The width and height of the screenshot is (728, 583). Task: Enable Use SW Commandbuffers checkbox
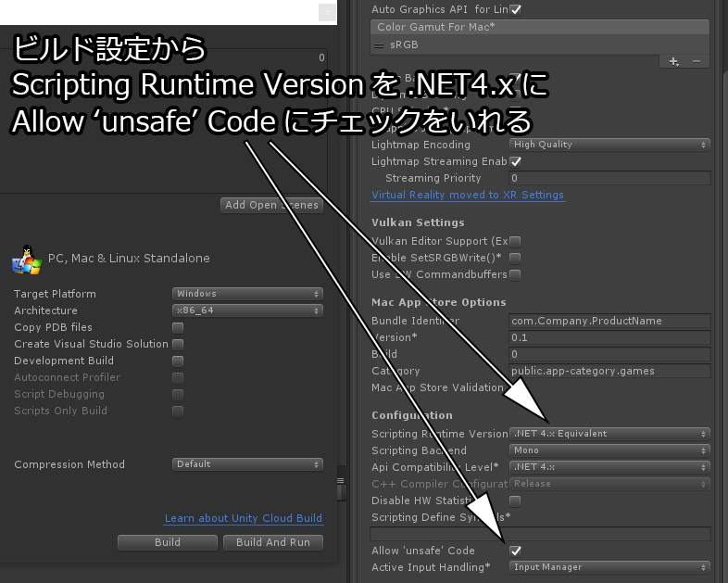tap(515, 275)
